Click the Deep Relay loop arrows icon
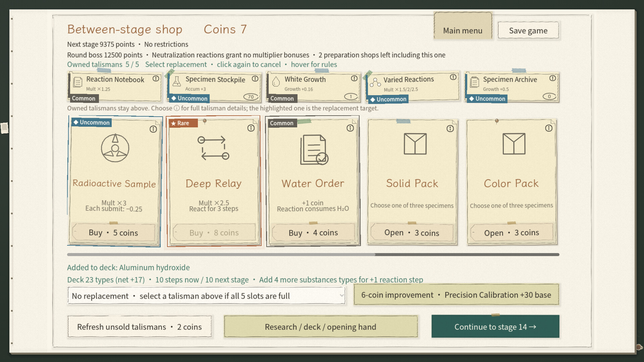644x362 pixels. 214,148
